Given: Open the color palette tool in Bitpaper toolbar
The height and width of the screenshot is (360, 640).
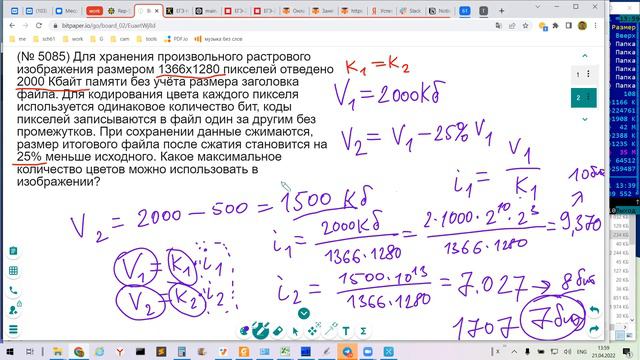Looking at the screenshot, I should 244,331.
